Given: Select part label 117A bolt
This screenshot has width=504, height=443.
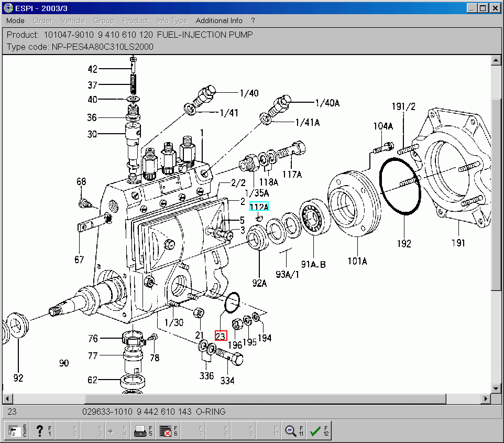Looking at the screenshot, I should pos(292,175).
